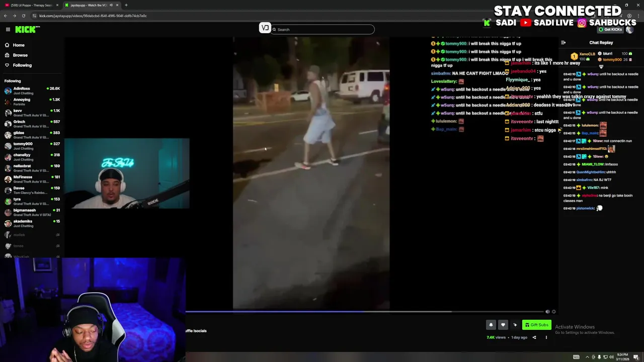The image size is (644, 362).
Task: Go to Home in Kick sidebar
Action: point(19,45)
